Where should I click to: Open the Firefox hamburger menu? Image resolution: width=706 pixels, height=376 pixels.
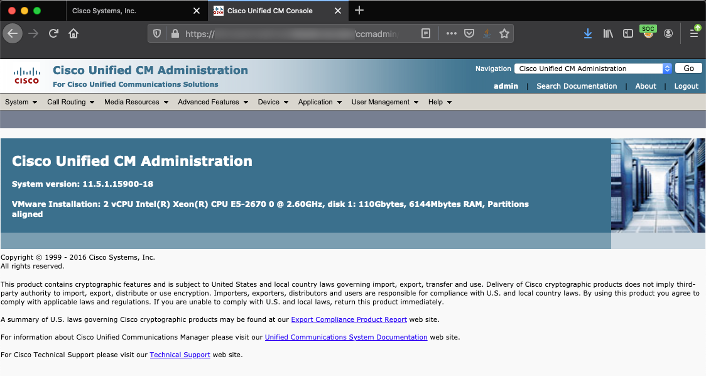[x=694, y=33]
